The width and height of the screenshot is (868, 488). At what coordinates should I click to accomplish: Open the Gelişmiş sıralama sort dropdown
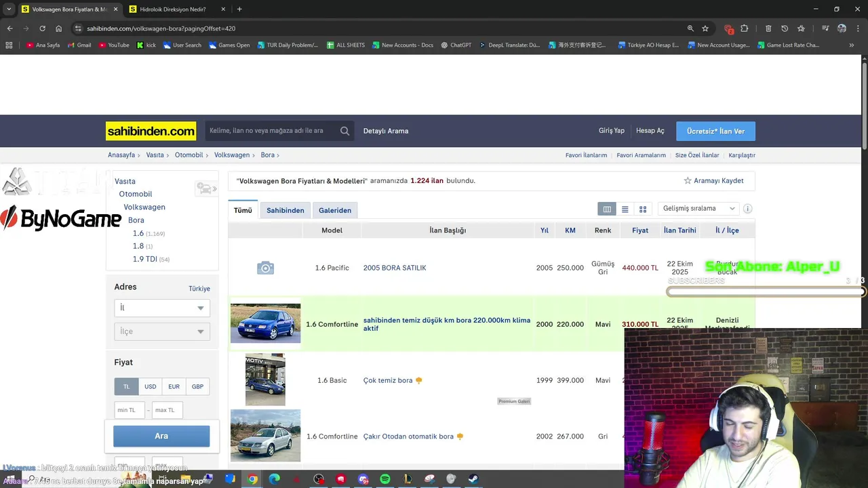[x=699, y=209]
